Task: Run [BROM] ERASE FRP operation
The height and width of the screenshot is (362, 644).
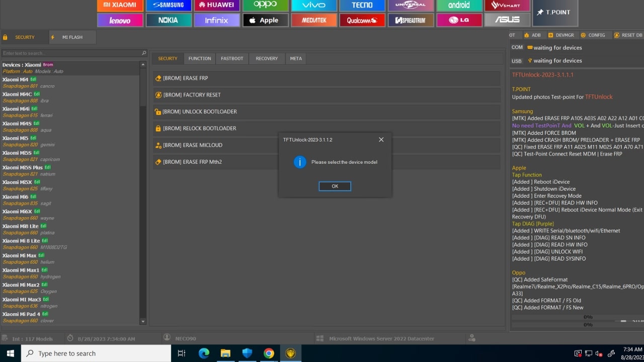Action: [327, 78]
